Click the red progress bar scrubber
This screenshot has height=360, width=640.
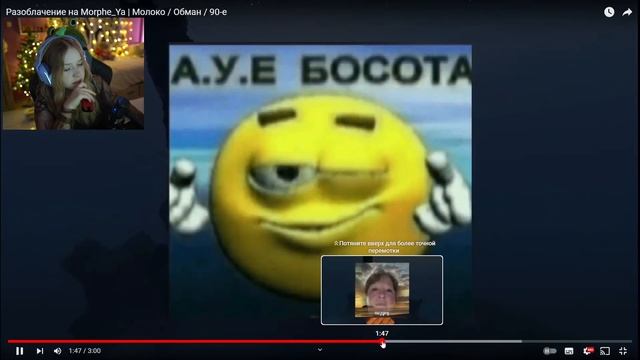tap(382, 341)
